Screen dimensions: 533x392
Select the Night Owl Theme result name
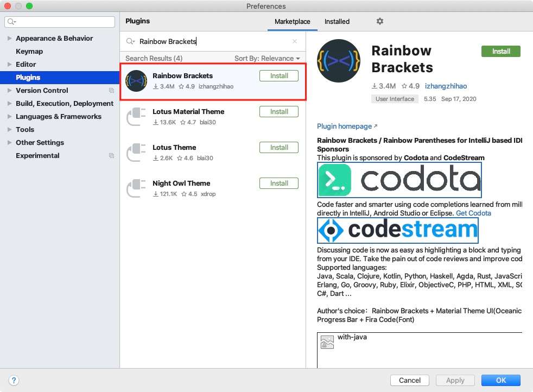[x=181, y=184]
